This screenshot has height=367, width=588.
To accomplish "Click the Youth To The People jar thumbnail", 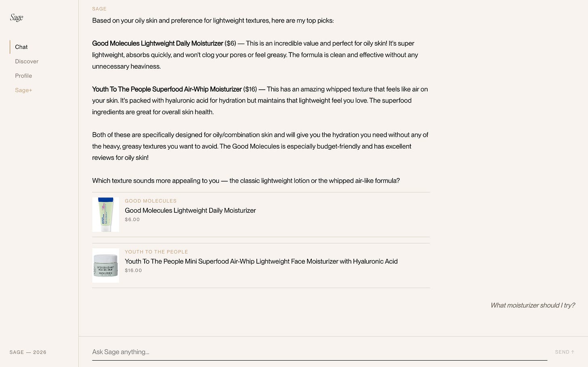I will tap(105, 265).
